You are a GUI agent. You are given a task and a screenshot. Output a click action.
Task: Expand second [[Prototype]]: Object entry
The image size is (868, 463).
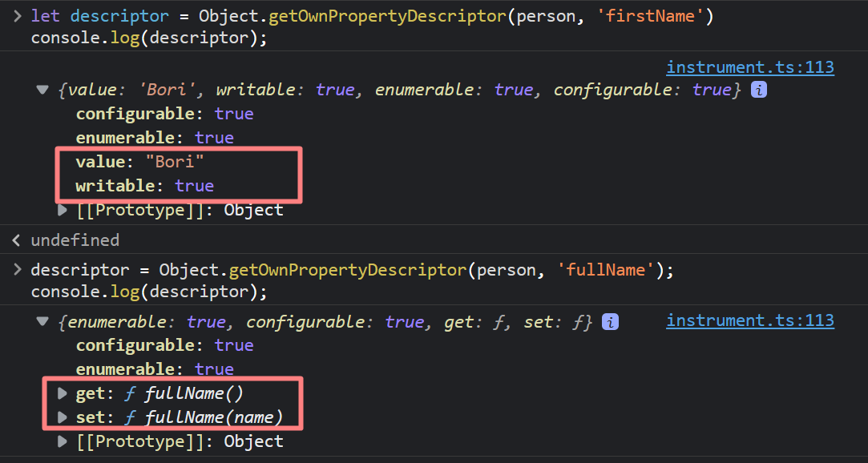63,441
